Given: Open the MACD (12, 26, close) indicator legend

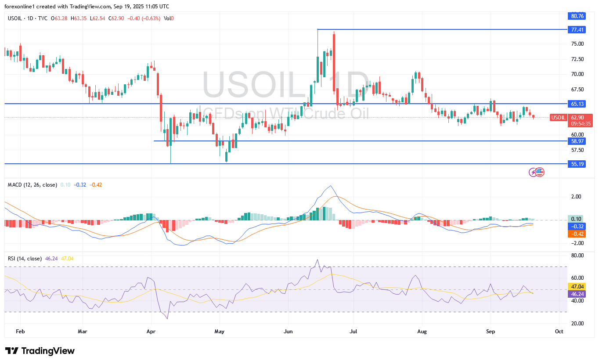Looking at the screenshot, I should (x=32, y=185).
